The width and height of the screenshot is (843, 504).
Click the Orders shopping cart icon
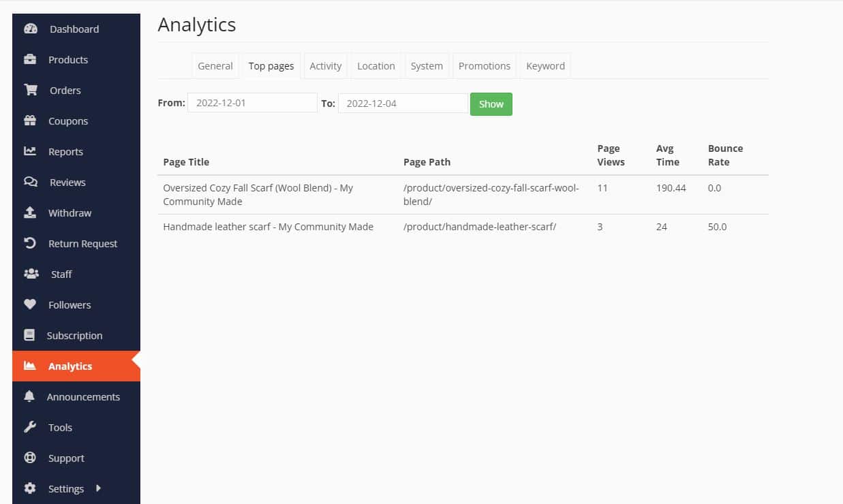pos(31,90)
